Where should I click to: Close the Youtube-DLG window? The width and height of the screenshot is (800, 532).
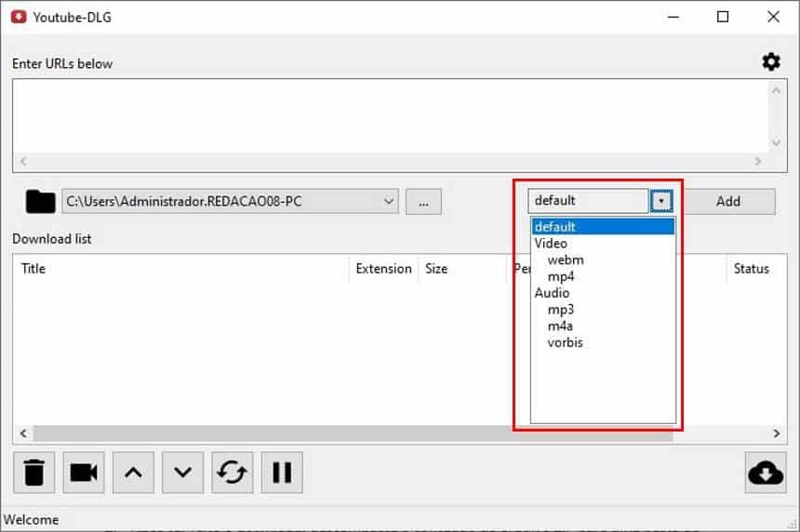tap(773, 17)
